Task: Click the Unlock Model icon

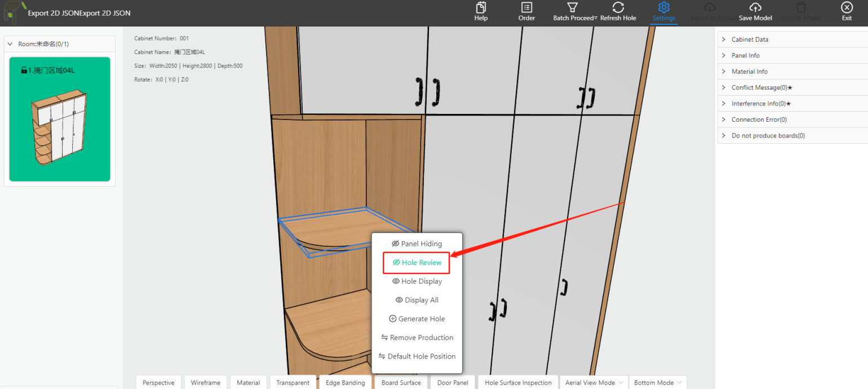Action: point(801,7)
